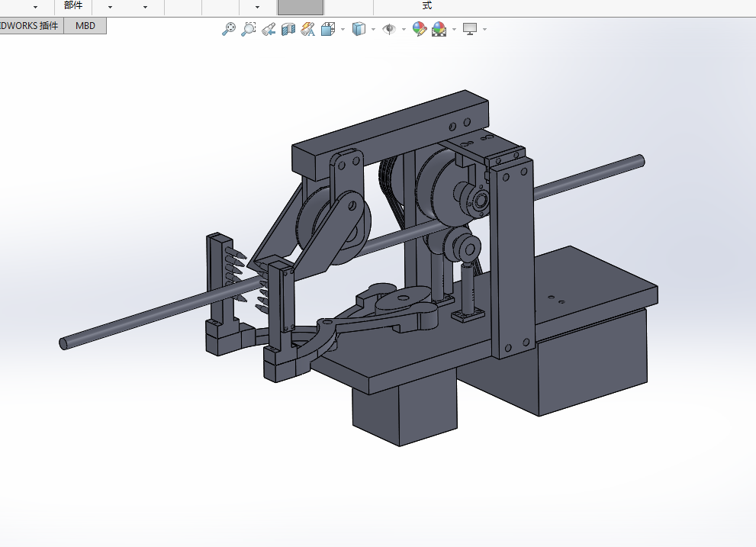Click the long shaft in the 3D model

point(137,320)
